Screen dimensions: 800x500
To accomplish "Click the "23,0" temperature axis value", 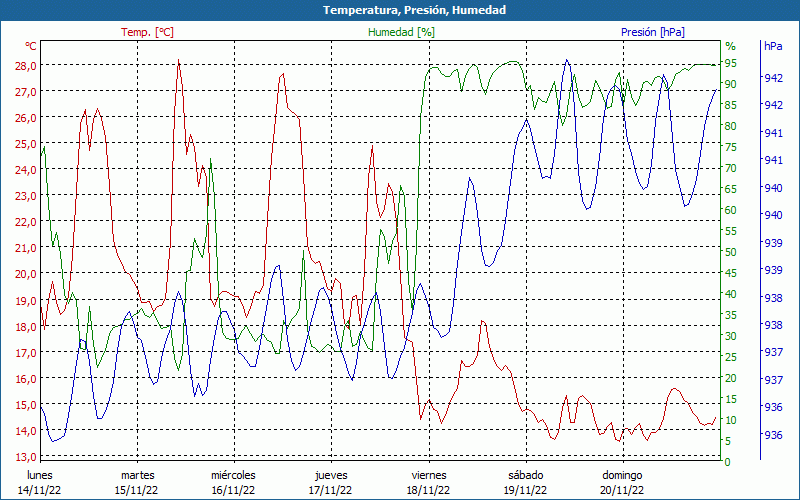I will [x=26, y=196].
